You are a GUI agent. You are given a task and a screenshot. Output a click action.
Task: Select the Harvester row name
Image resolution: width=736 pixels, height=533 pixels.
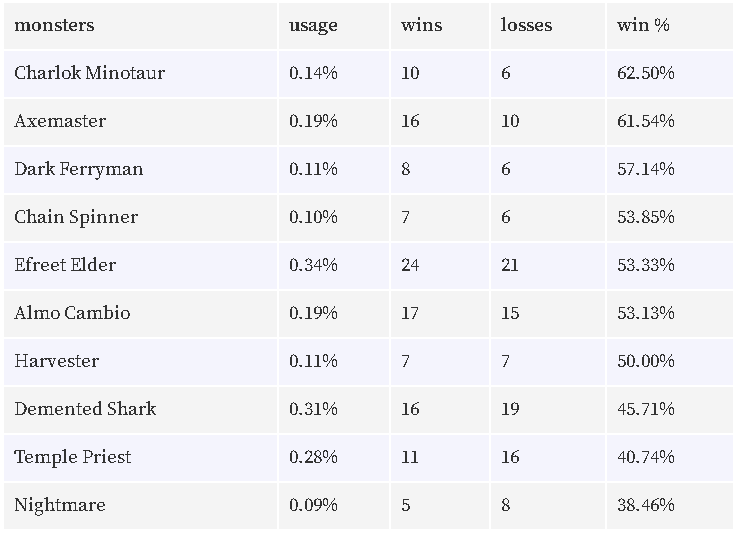[56, 361]
